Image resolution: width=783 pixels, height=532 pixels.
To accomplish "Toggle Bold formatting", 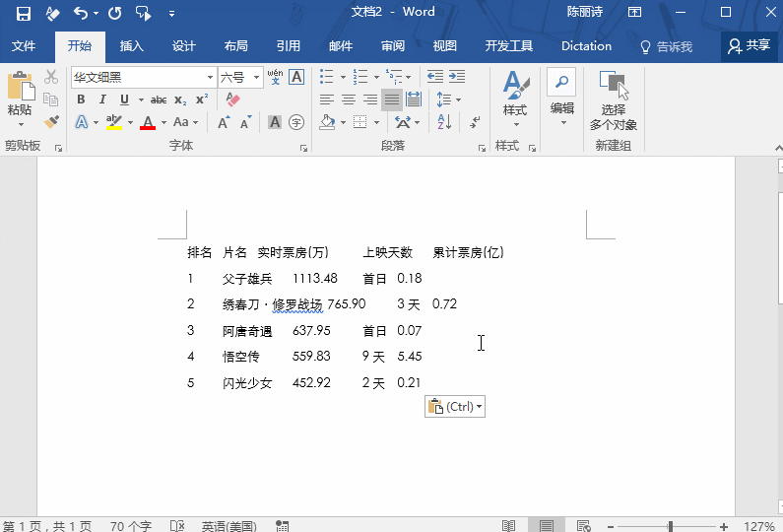I will point(81,100).
